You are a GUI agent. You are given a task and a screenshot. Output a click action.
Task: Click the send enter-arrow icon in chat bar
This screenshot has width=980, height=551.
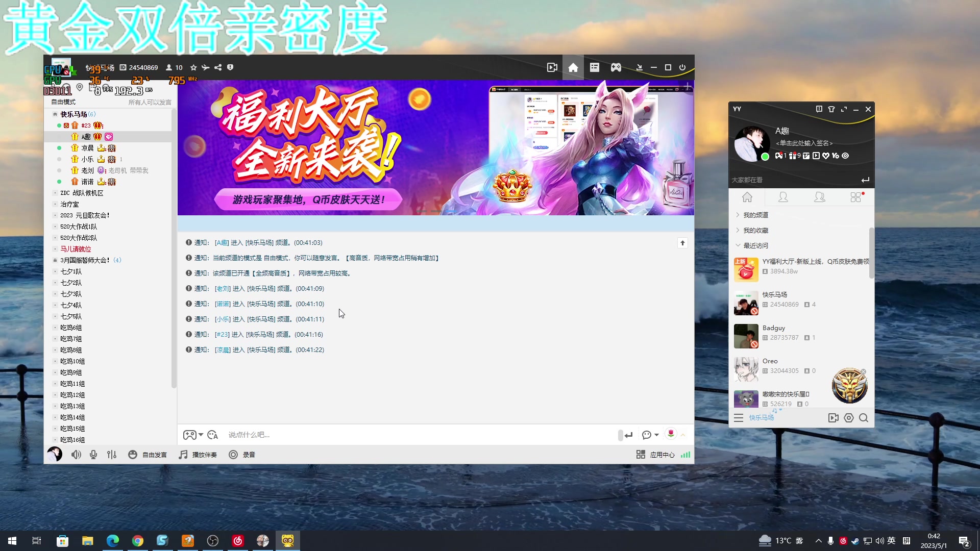tap(629, 435)
